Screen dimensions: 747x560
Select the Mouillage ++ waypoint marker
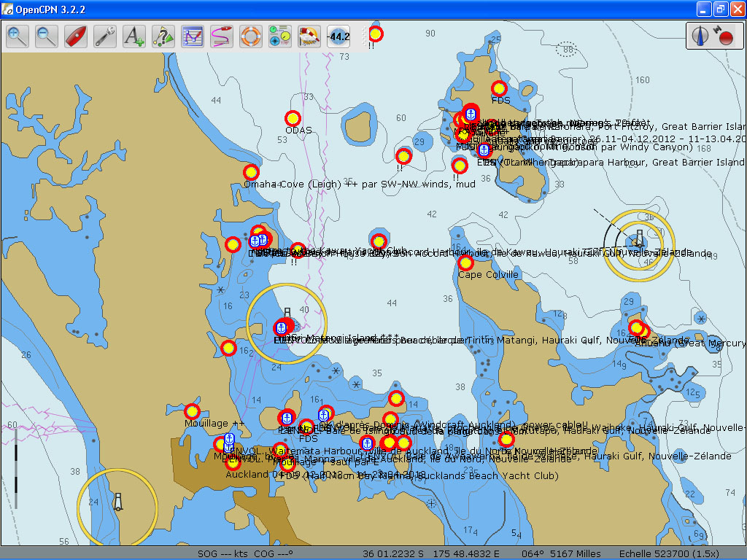tap(192, 411)
